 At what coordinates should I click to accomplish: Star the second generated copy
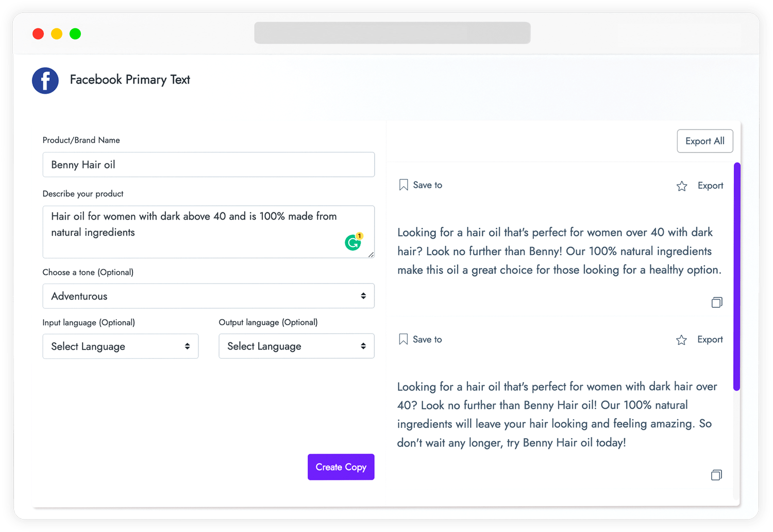pos(681,340)
